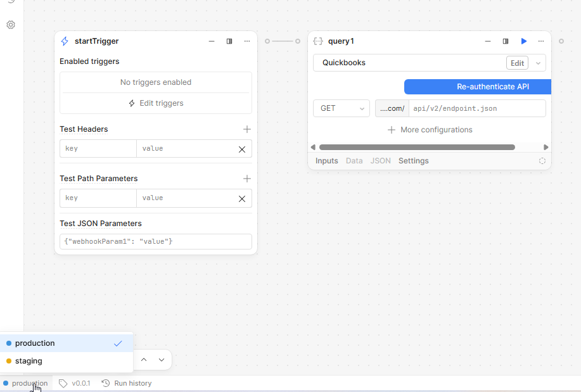Click the settings gear in left sidebar
This screenshot has height=392, width=581.
click(11, 25)
